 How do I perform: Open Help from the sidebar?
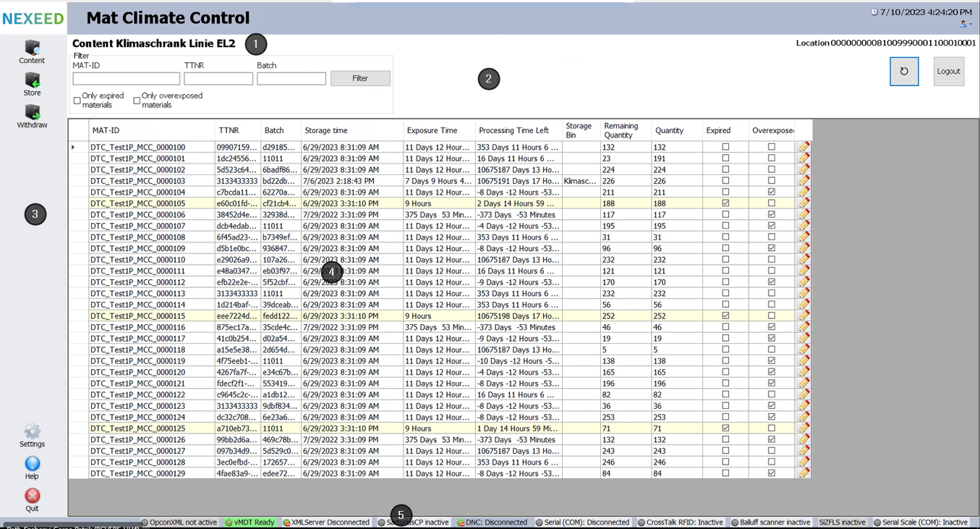click(32, 468)
